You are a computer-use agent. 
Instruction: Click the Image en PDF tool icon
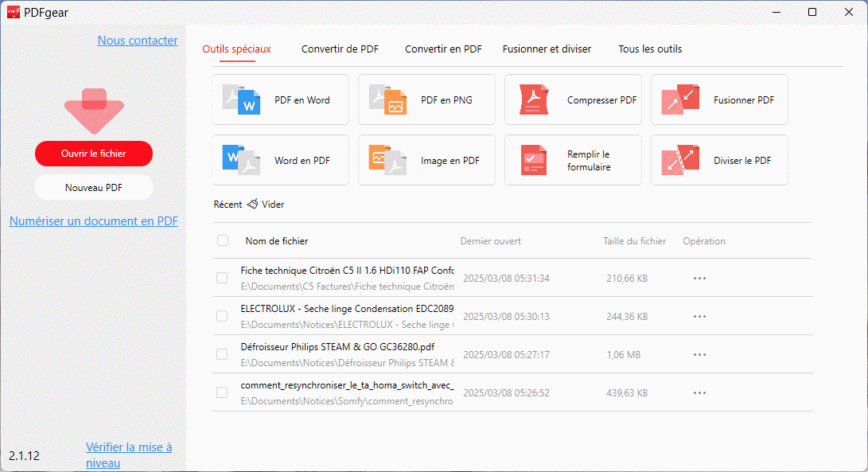(387, 160)
